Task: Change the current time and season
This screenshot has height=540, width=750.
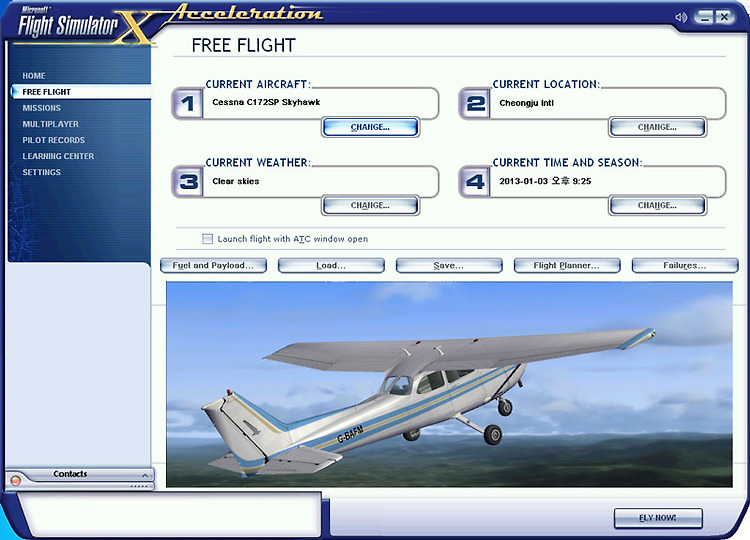Action: (657, 206)
